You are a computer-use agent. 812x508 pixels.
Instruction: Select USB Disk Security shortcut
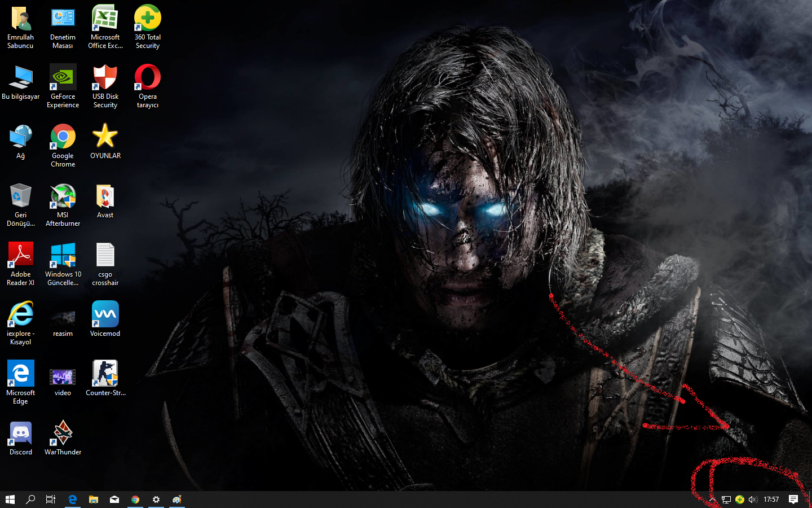coord(105,86)
